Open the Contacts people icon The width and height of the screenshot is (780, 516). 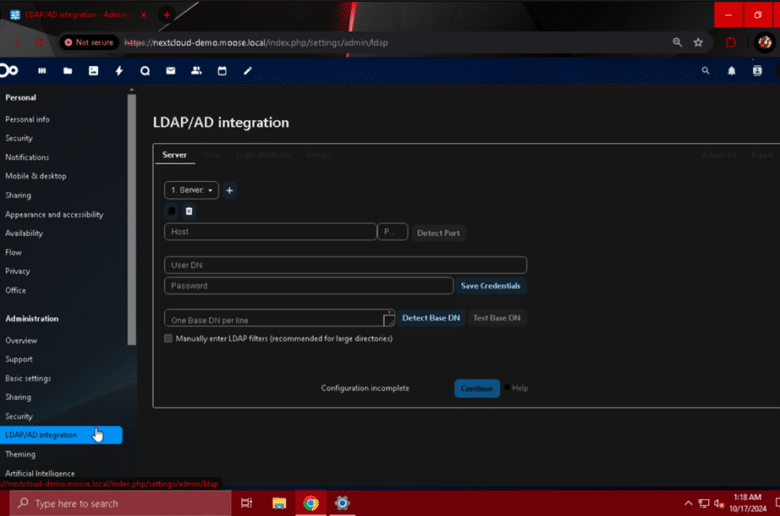point(196,71)
